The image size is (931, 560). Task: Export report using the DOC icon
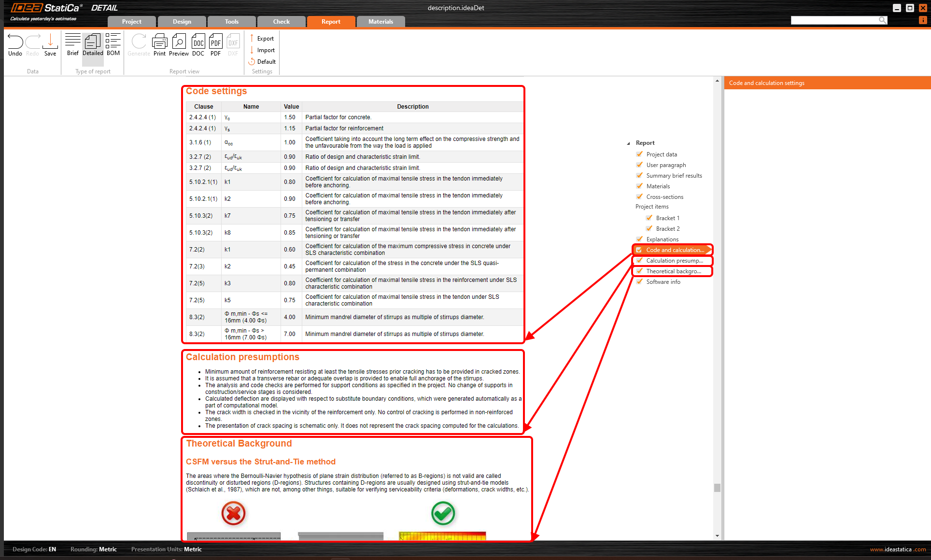click(x=198, y=42)
